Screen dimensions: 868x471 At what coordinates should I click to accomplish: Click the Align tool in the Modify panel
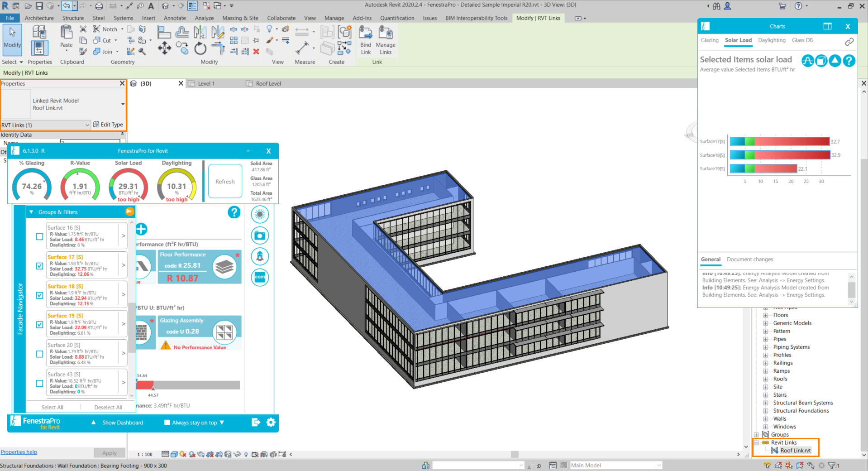[164, 32]
